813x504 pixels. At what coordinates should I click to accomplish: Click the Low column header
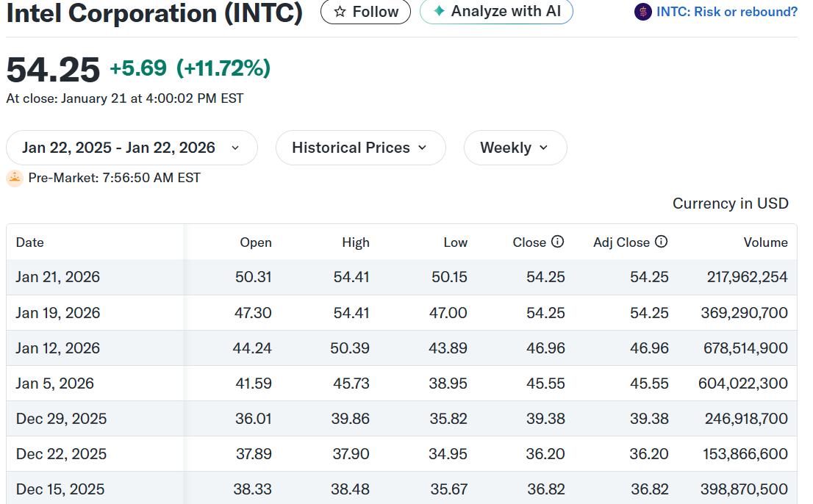(x=455, y=242)
